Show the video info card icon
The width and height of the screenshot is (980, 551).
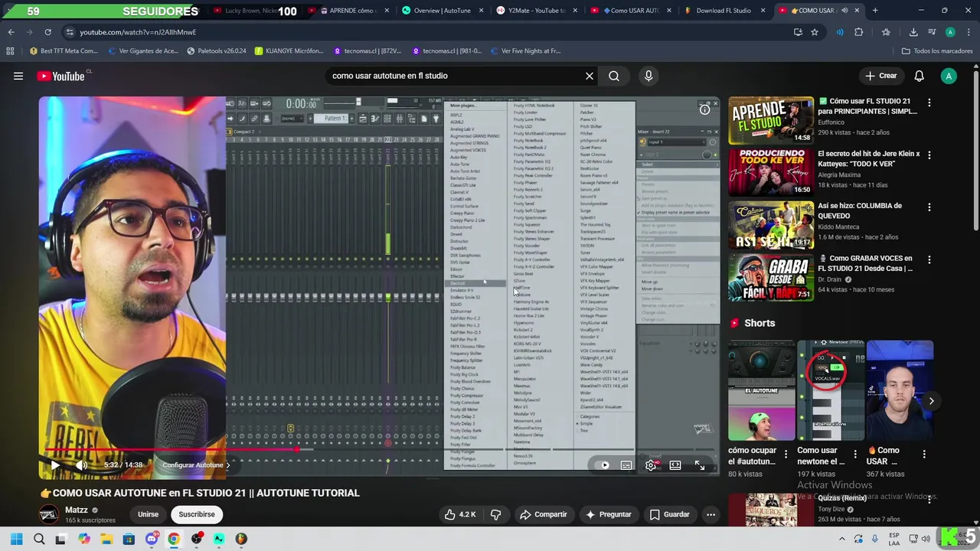click(x=704, y=109)
